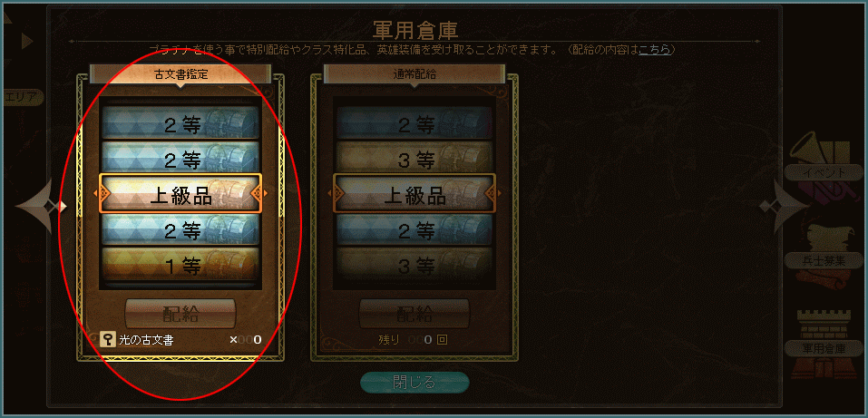Click the エリア label on left edge
This screenshot has height=418, width=868.
click(x=22, y=97)
